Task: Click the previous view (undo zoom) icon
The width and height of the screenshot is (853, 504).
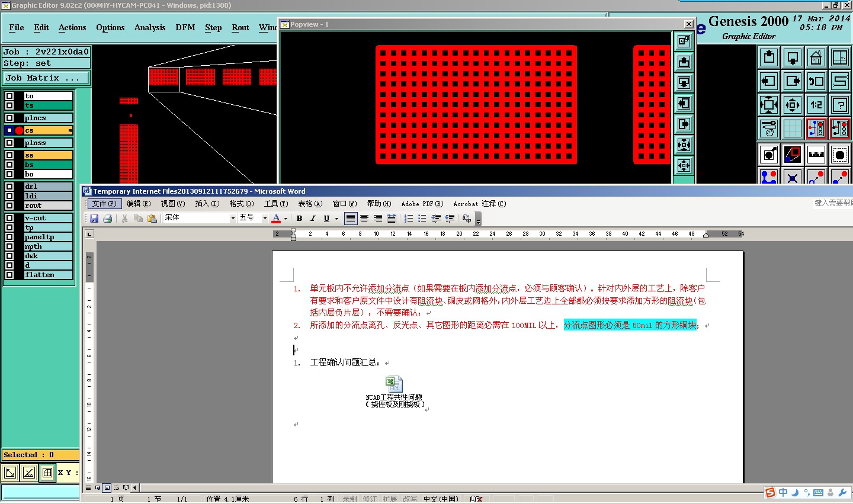Action: tap(816, 81)
